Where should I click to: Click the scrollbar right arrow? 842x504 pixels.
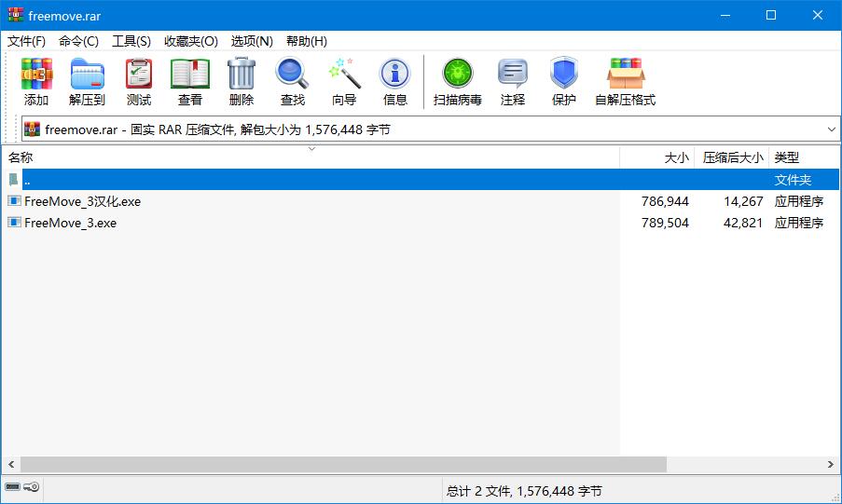pos(831,464)
